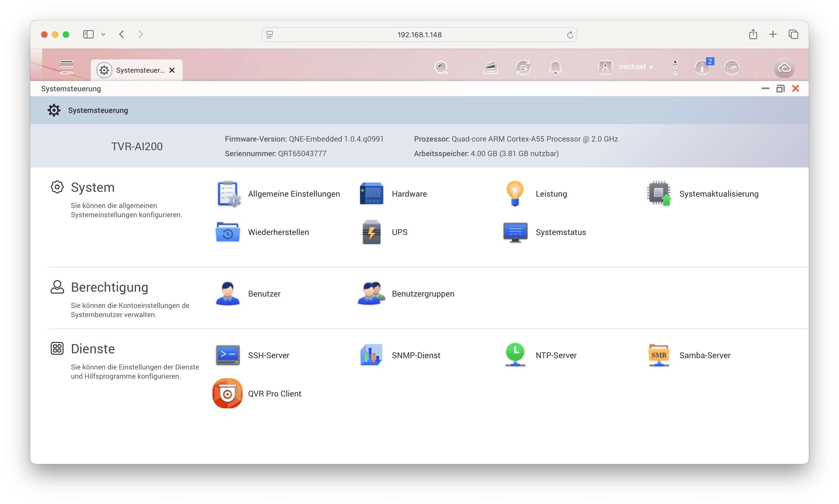Open the QVR Pro Client icon
This screenshot has height=504, width=839.
click(227, 393)
